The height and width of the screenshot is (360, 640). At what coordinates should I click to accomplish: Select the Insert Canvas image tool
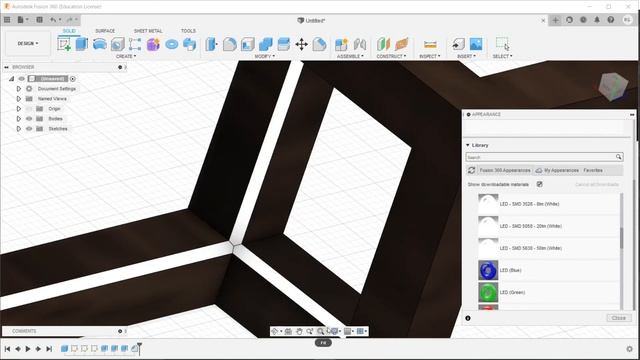476,44
